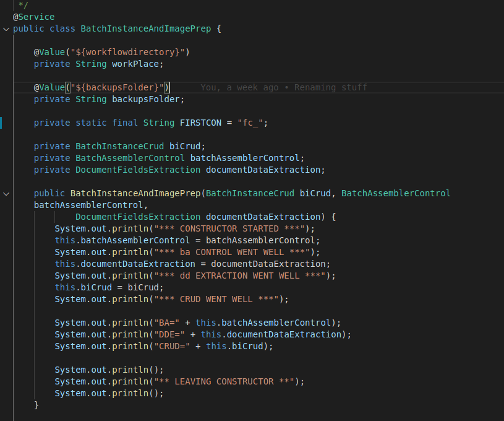Click the @Value annotation above workPlace
The height and width of the screenshot is (421, 504).
click(49, 52)
